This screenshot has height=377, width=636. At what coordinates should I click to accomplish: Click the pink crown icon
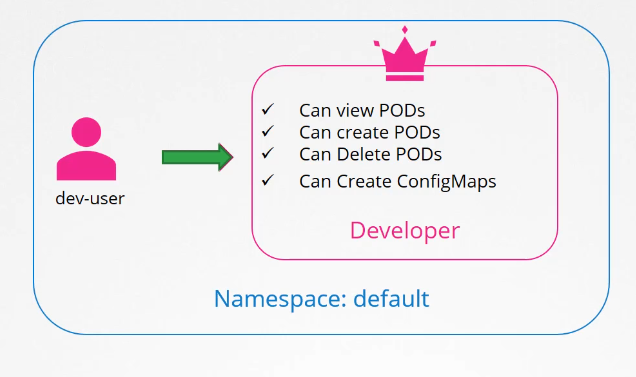click(404, 54)
